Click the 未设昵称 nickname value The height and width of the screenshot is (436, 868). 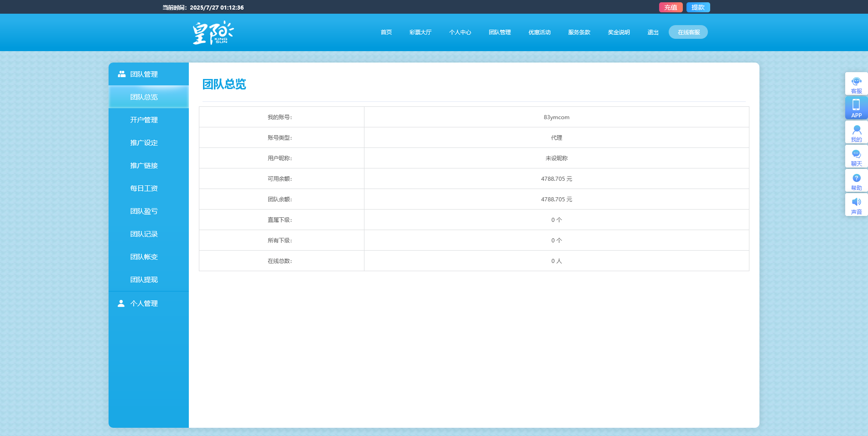556,158
